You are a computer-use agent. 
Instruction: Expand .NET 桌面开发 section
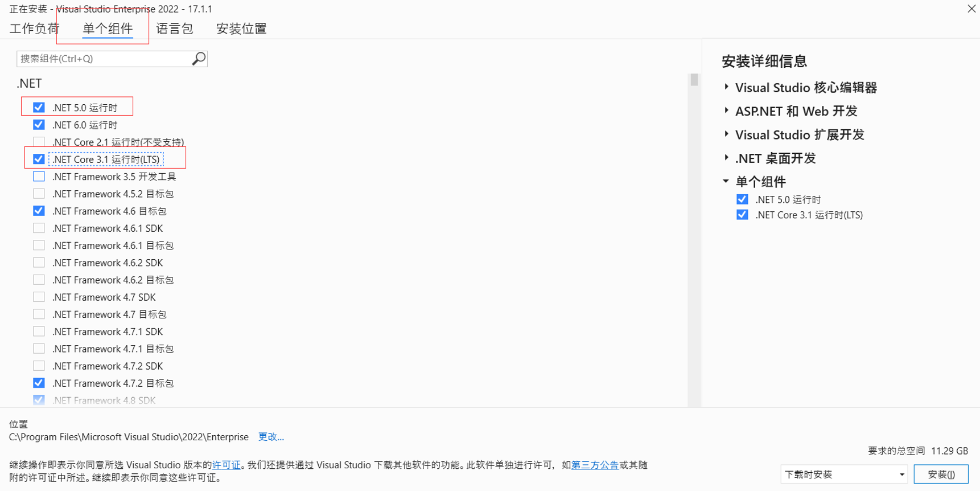(x=727, y=158)
